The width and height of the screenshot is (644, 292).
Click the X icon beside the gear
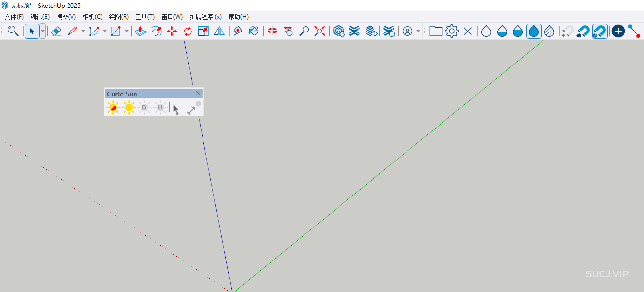pyautogui.click(x=468, y=31)
